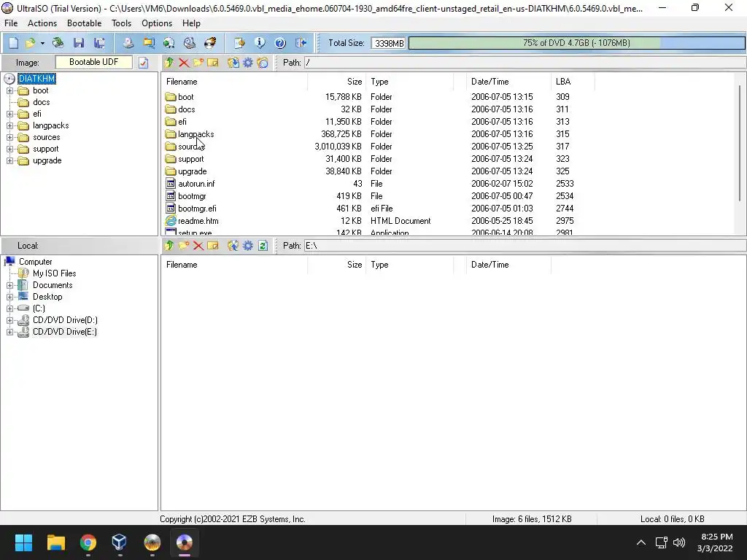Click the Up arrow in Local toolbar
The image size is (747, 560).
[x=169, y=246]
